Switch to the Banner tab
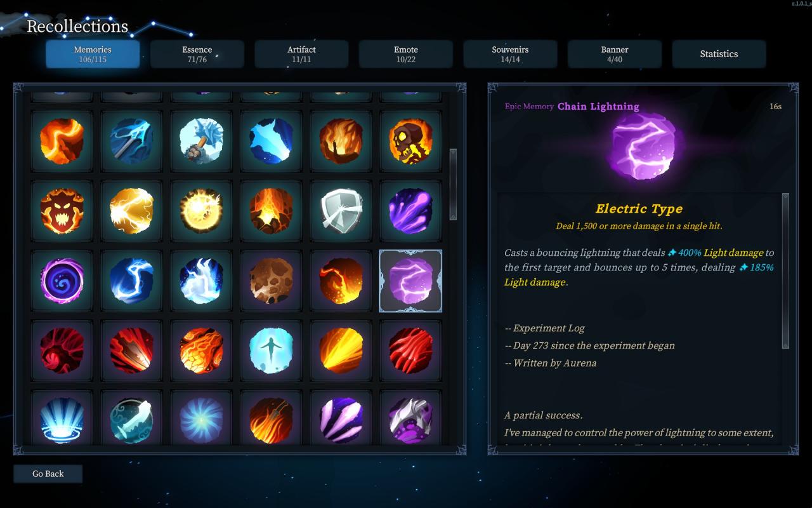Image resolution: width=812 pixels, height=508 pixels. click(615, 54)
